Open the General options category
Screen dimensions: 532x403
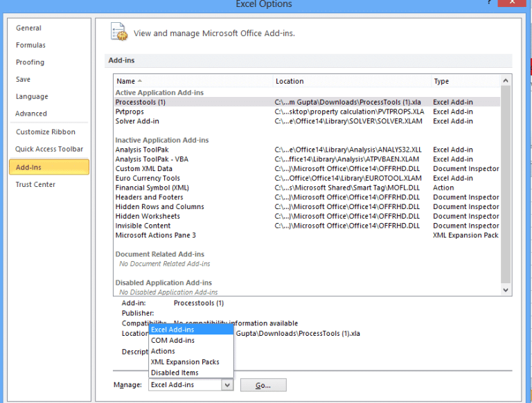[x=28, y=28]
